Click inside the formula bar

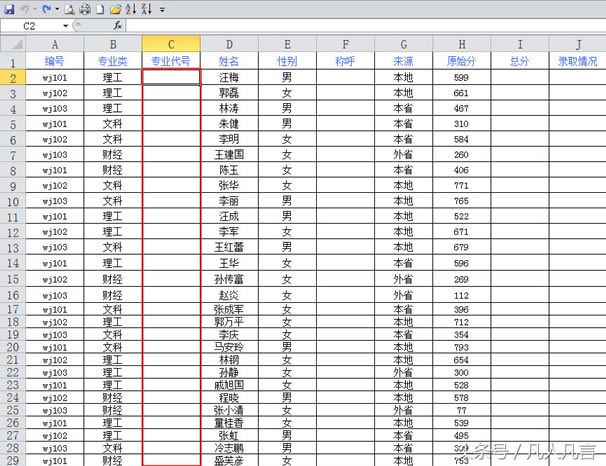click(x=366, y=26)
